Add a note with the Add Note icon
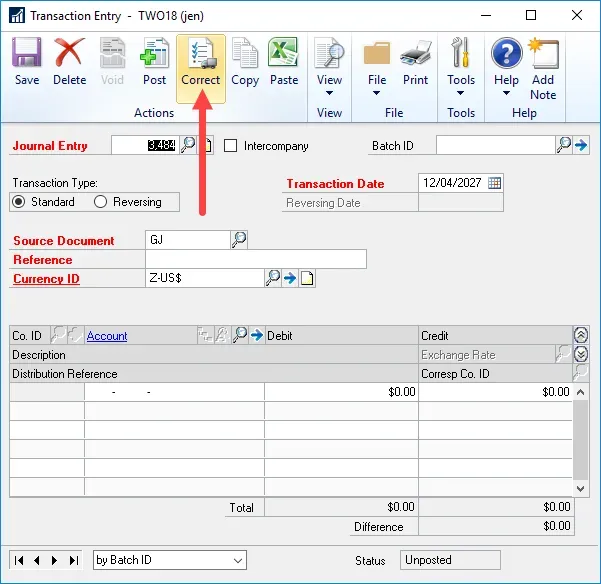The image size is (601, 584). click(543, 62)
